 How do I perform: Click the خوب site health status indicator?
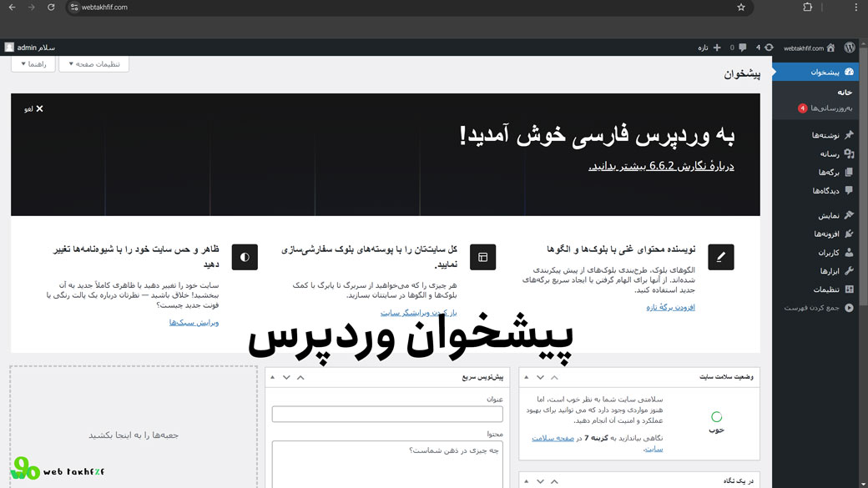(716, 422)
